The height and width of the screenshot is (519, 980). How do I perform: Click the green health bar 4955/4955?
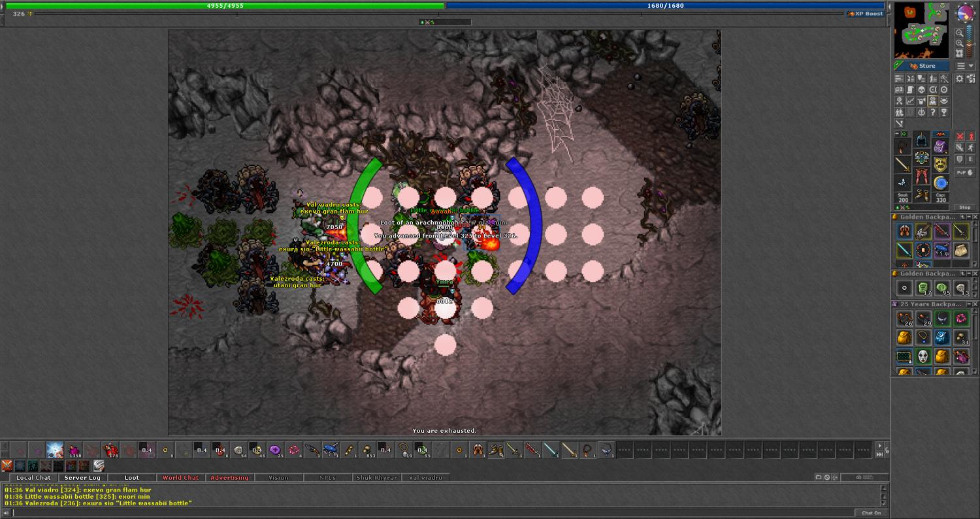pos(225,6)
